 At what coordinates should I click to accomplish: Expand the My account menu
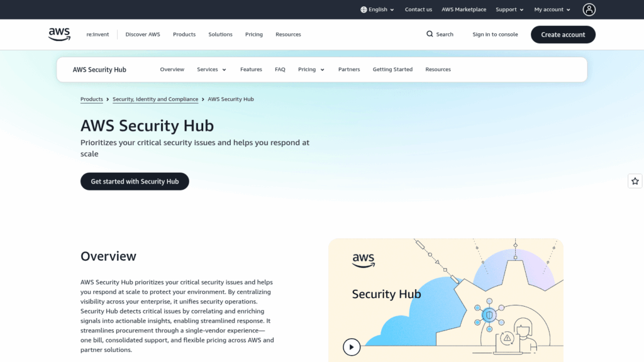pyautogui.click(x=552, y=9)
